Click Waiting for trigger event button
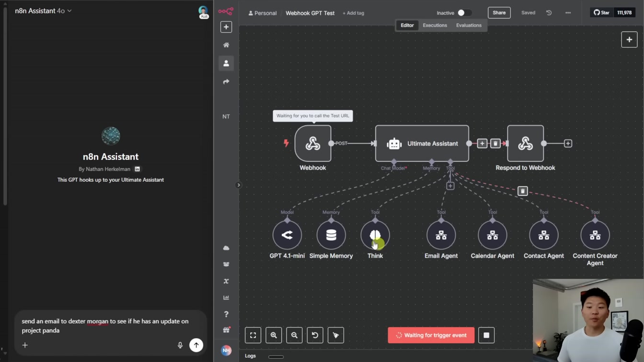The width and height of the screenshot is (644, 362). 431,335
